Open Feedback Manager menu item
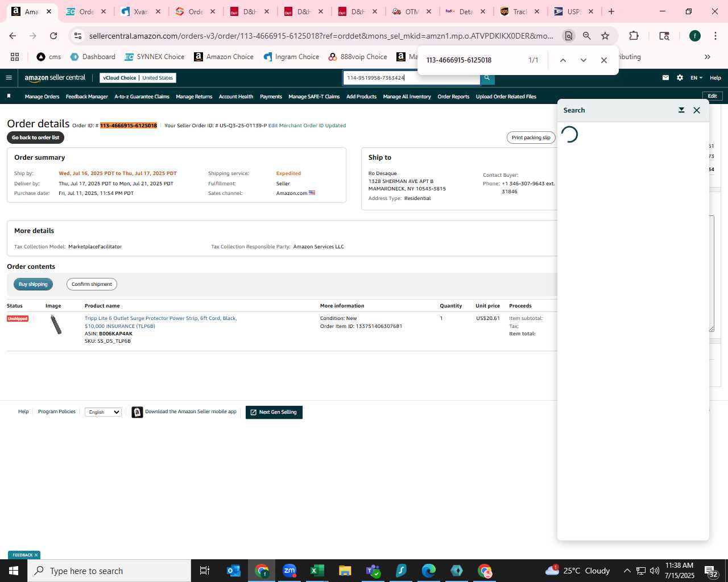Screen dimensions: 728x582 point(87,97)
